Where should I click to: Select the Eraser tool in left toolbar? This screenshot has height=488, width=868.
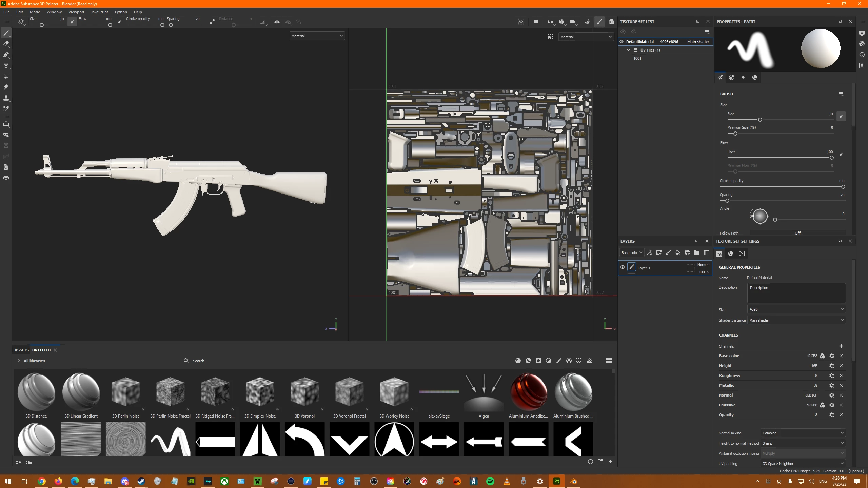tap(6, 44)
